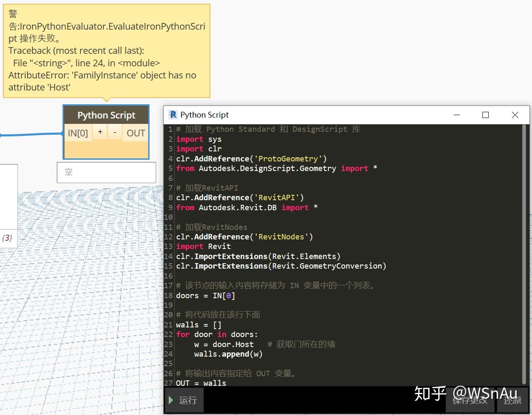532x415 pixels.
Task: Place cursor on line 18 doors = IN[0]
Action: tap(205, 295)
